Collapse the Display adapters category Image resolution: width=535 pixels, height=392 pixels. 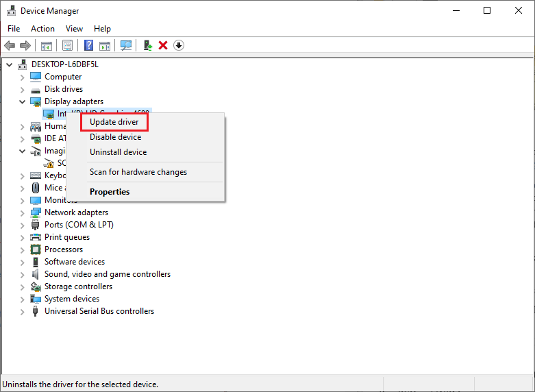23,101
